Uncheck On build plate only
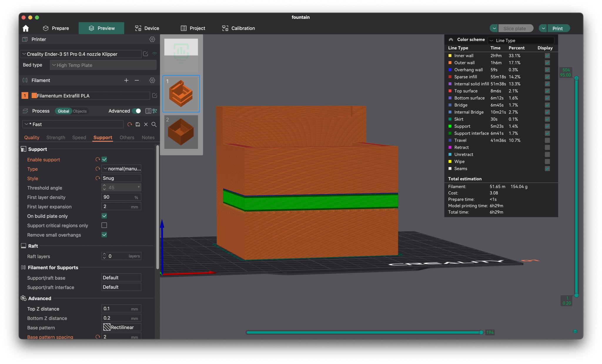Screen dimensions: 602x364 pos(104,216)
